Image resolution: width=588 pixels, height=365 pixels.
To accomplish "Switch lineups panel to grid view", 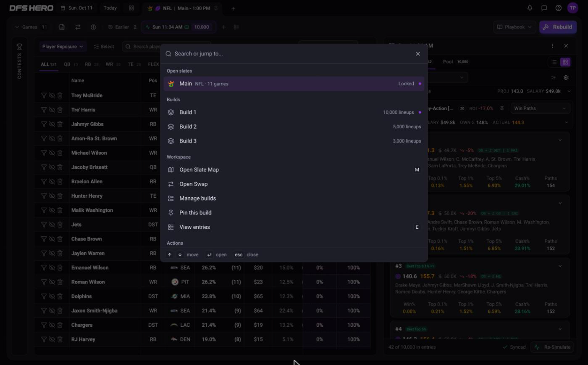I will point(565,62).
